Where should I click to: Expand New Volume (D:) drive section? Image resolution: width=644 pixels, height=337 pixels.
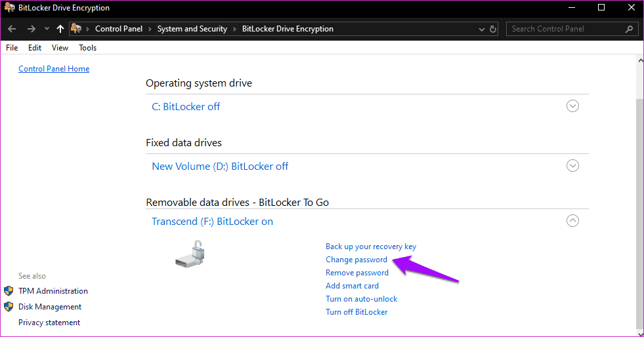pyautogui.click(x=572, y=166)
